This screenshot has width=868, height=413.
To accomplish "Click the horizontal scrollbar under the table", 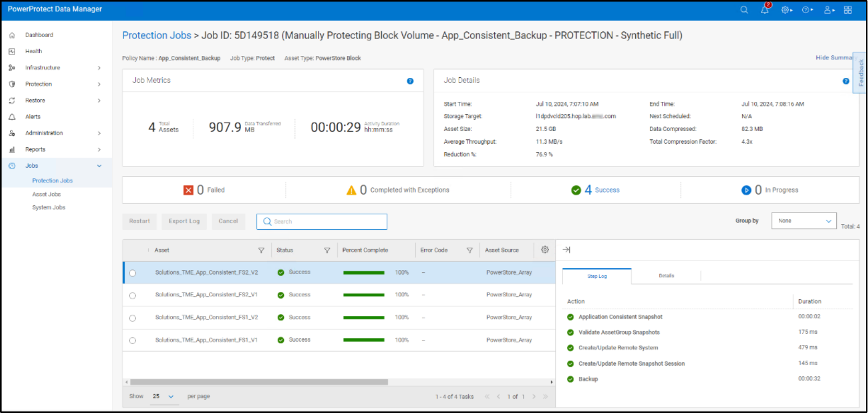I will tap(259, 382).
